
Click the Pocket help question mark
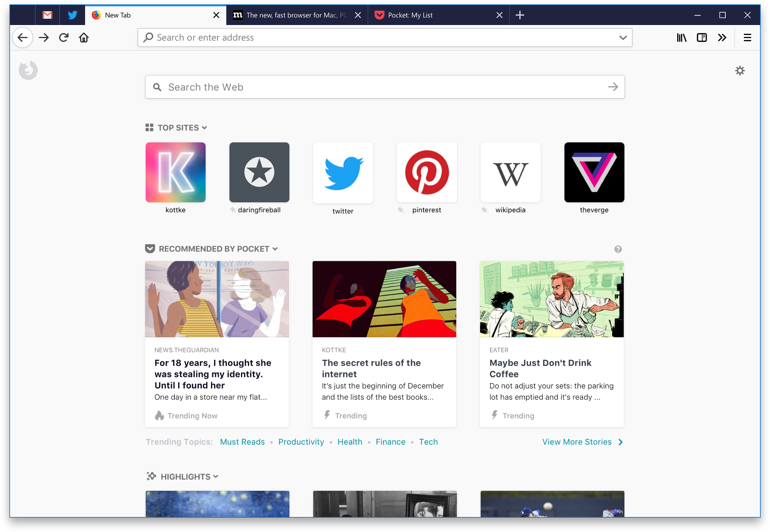[x=618, y=249]
